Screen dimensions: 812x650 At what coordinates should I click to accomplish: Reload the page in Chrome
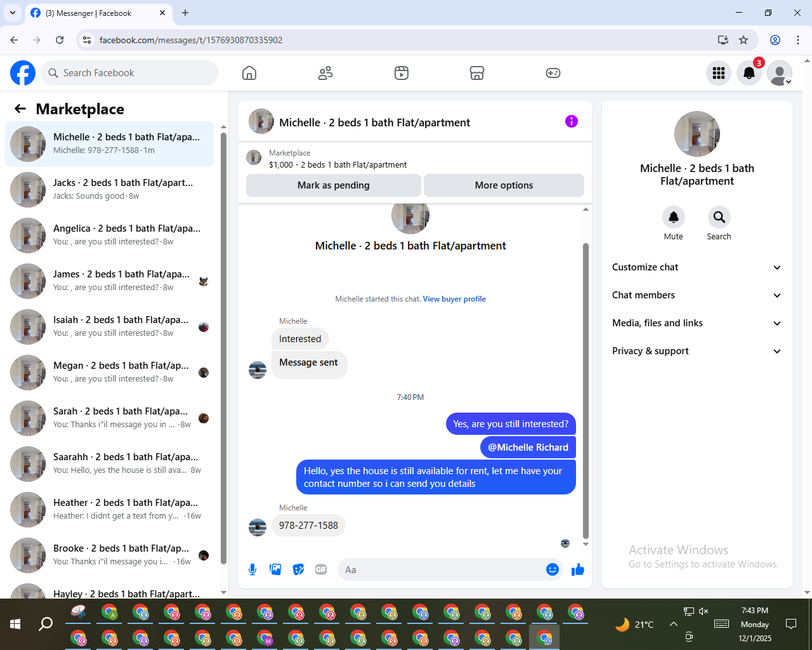(60, 40)
